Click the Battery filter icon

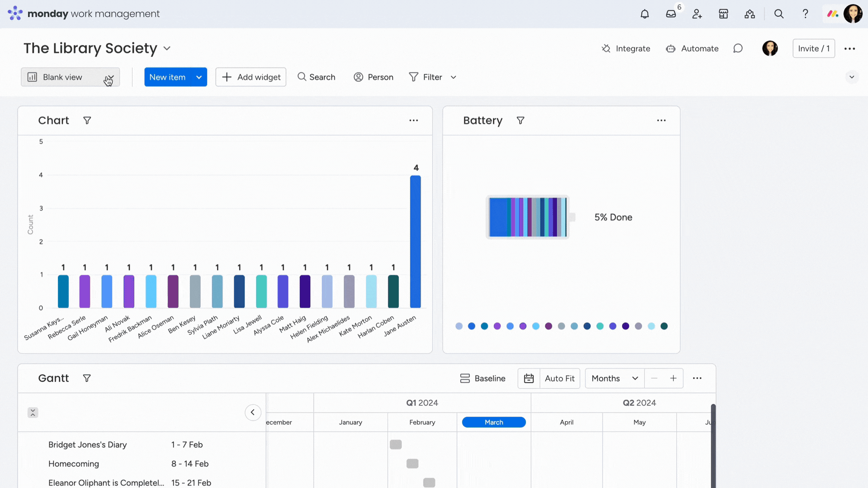(519, 120)
